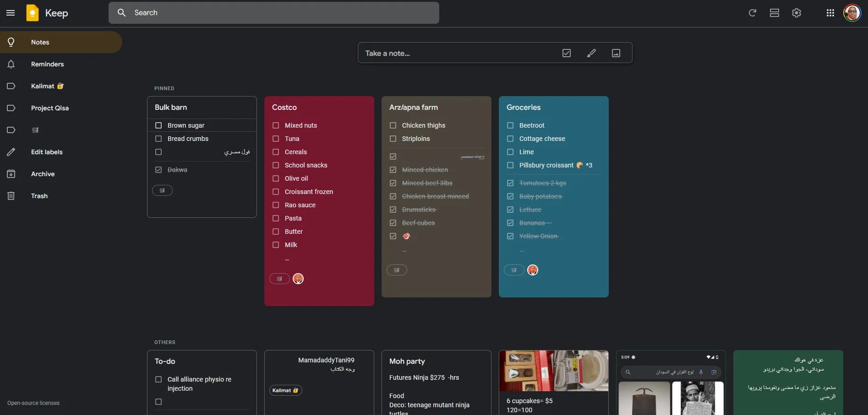Click the Kalimat label tag icon
Image resolution: width=868 pixels, height=415 pixels.
(x=11, y=86)
